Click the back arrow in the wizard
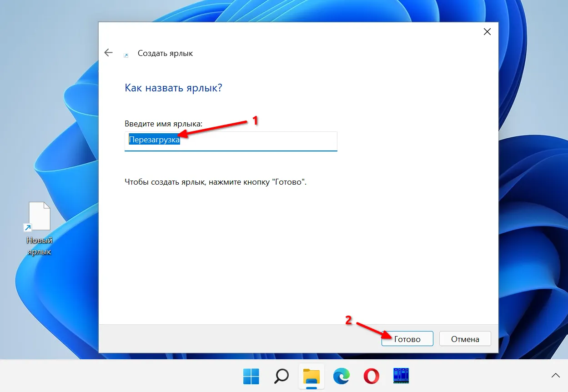Screen dimensions: 568x392 tap(108, 53)
